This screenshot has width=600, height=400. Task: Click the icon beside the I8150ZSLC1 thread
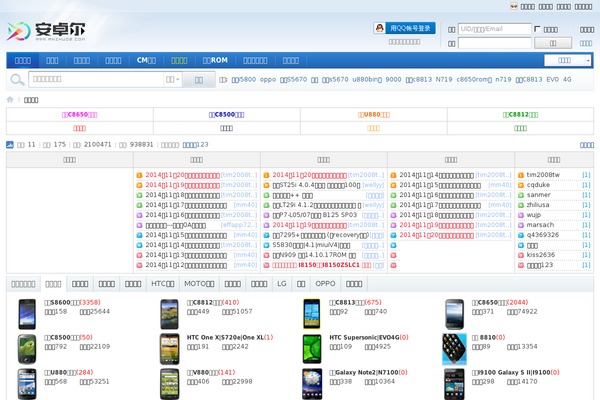click(x=266, y=265)
